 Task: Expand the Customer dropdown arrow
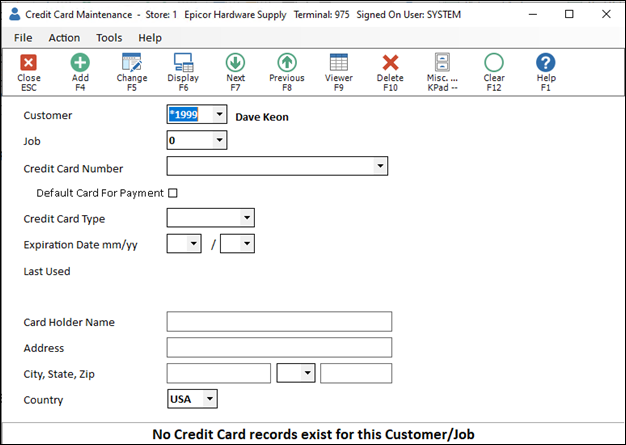[219, 115]
